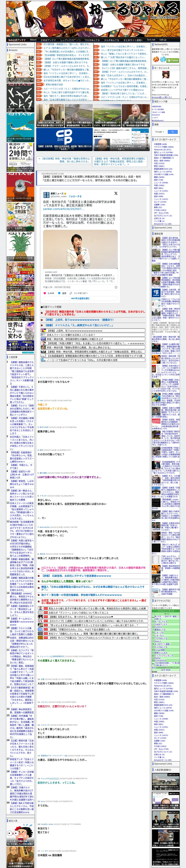This screenshot has height=868, width=186.
Task: Open Russian defense minister news thumbnail
Action: tap(136, 116)
